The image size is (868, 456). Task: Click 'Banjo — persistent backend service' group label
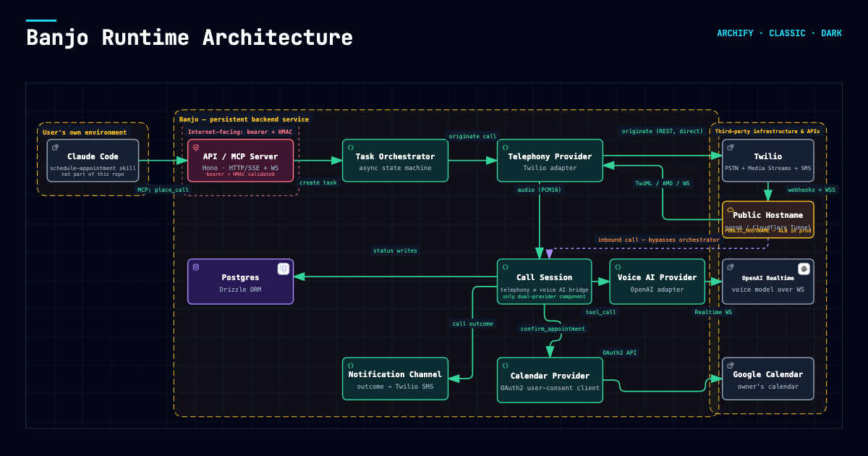[x=244, y=119]
